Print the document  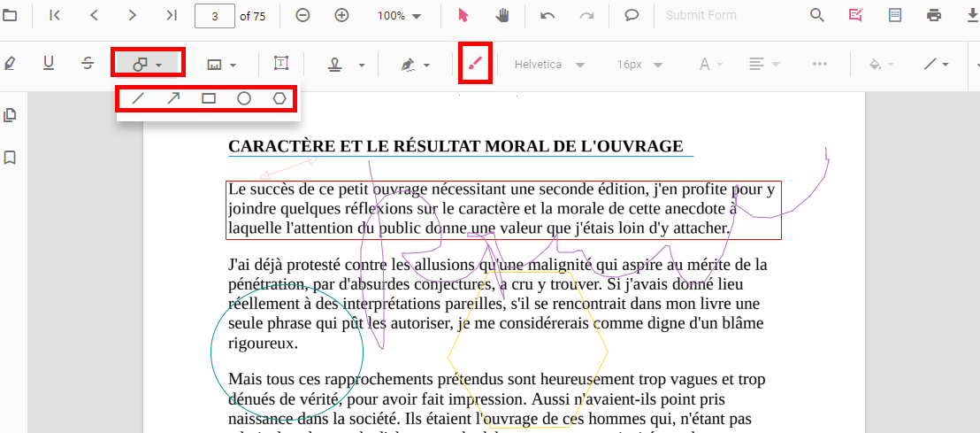pos(934,16)
